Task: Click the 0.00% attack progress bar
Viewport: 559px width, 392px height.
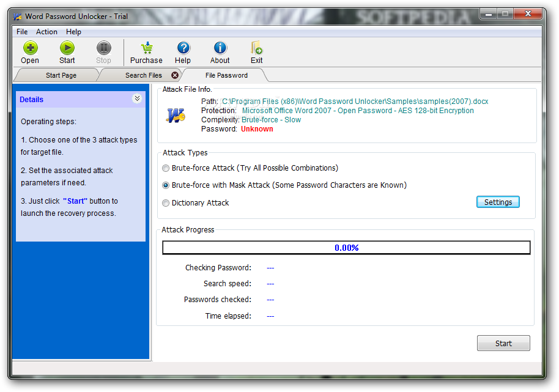Action: point(346,248)
